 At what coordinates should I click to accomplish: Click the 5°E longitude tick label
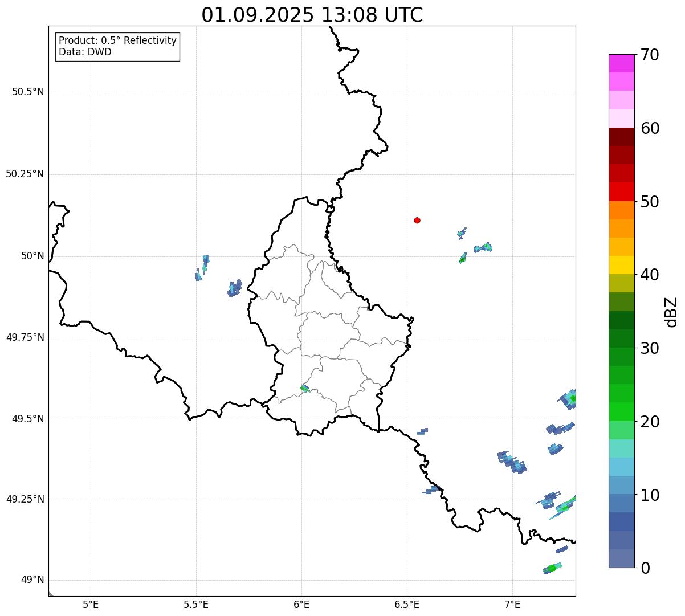[91, 604]
